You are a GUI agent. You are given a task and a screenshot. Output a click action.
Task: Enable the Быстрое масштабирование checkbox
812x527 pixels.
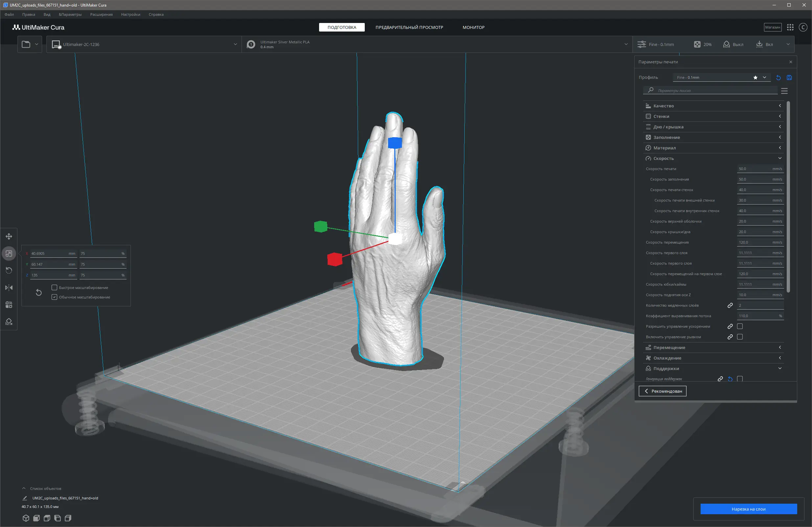coord(54,287)
